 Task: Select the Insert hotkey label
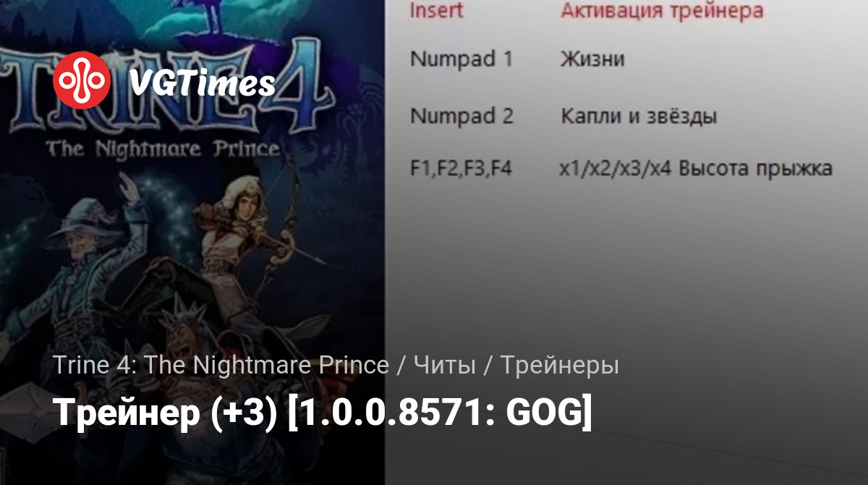tap(436, 11)
